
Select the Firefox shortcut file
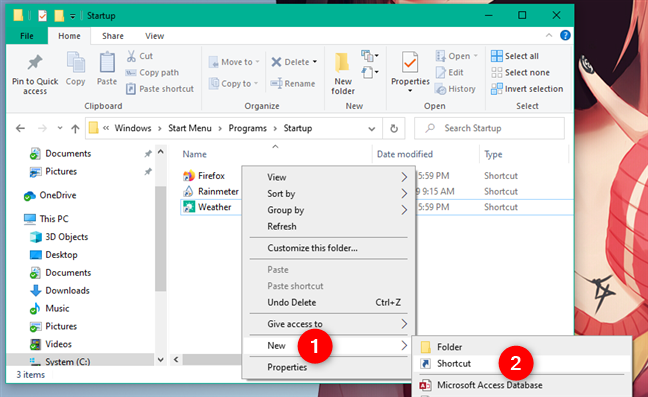(x=204, y=176)
